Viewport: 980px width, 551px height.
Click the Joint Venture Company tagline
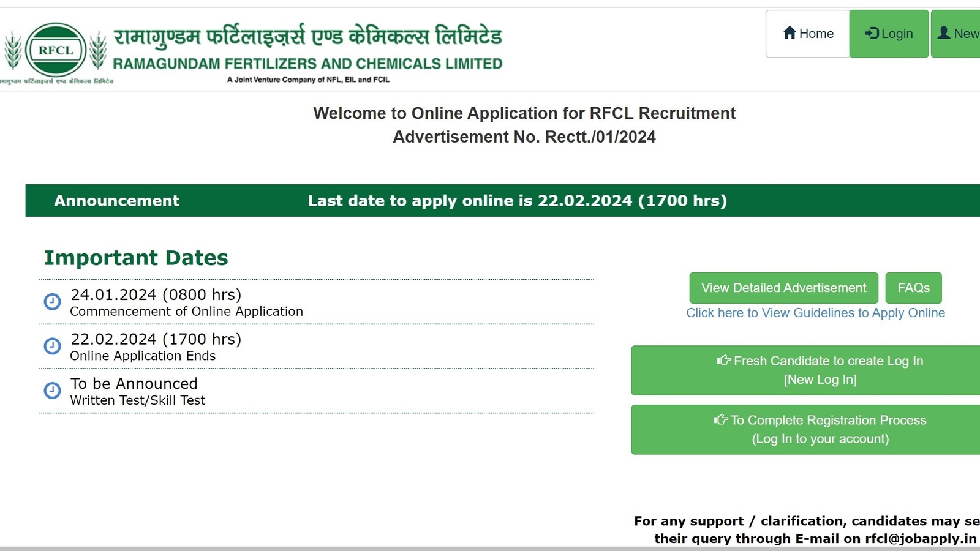(308, 80)
